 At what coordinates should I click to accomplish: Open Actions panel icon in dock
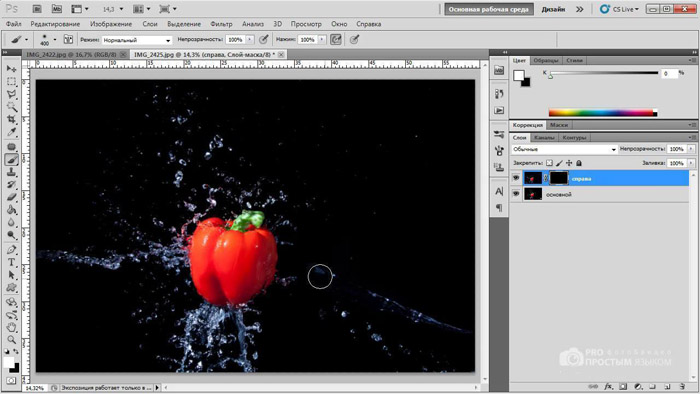tap(499, 110)
